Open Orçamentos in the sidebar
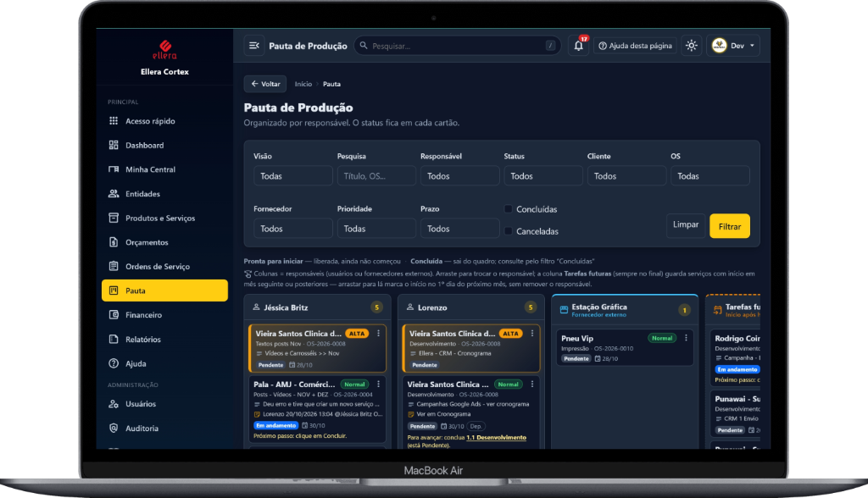 click(x=164, y=242)
